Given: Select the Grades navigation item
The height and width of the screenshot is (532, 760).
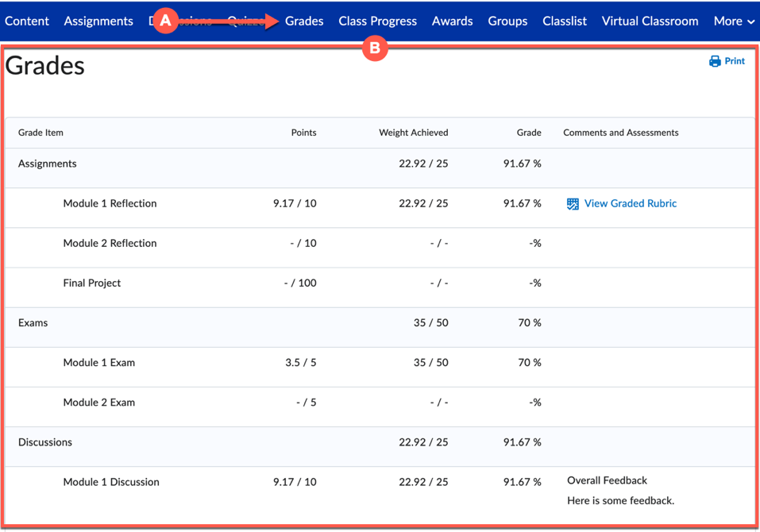Looking at the screenshot, I should [x=304, y=21].
